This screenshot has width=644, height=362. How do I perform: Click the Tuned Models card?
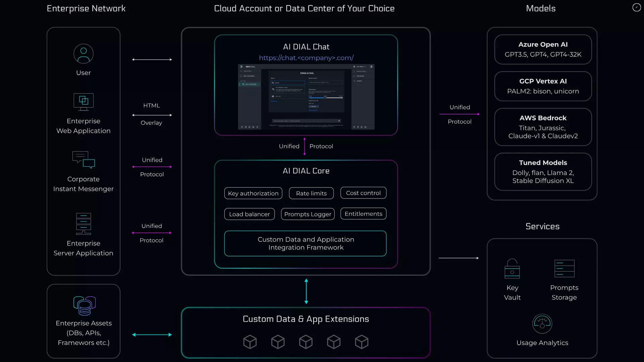tap(543, 172)
